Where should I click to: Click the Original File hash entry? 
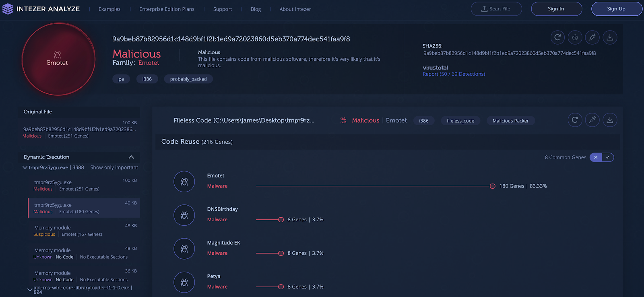click(x=80, y=129)
